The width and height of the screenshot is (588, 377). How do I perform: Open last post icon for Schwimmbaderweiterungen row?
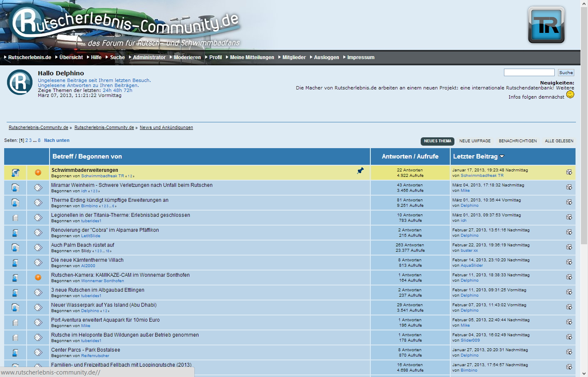point(569,172)
